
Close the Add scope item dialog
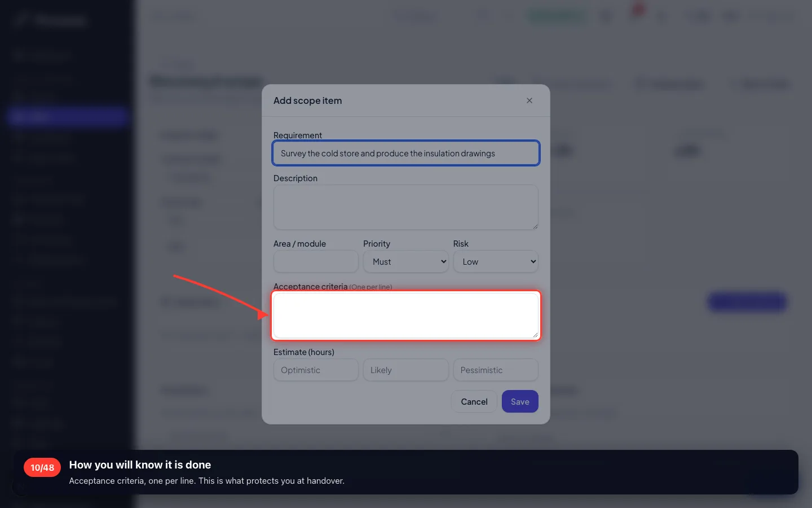click(529, 100)
